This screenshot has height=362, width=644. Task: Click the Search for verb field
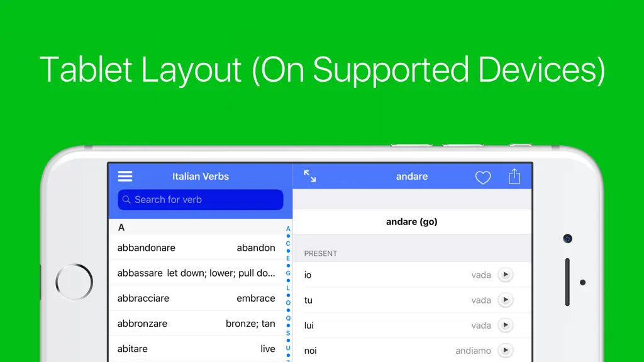[x=201, y=199]
